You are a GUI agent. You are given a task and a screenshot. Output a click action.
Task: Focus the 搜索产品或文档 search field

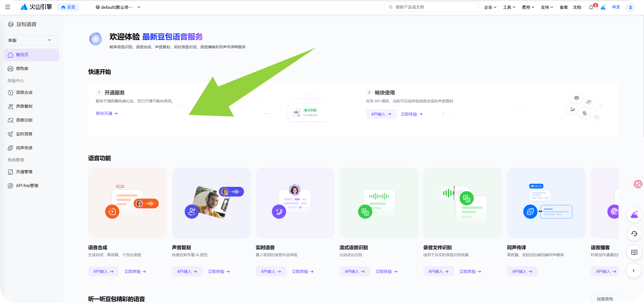pyautogui.click(x=431, y=7)
